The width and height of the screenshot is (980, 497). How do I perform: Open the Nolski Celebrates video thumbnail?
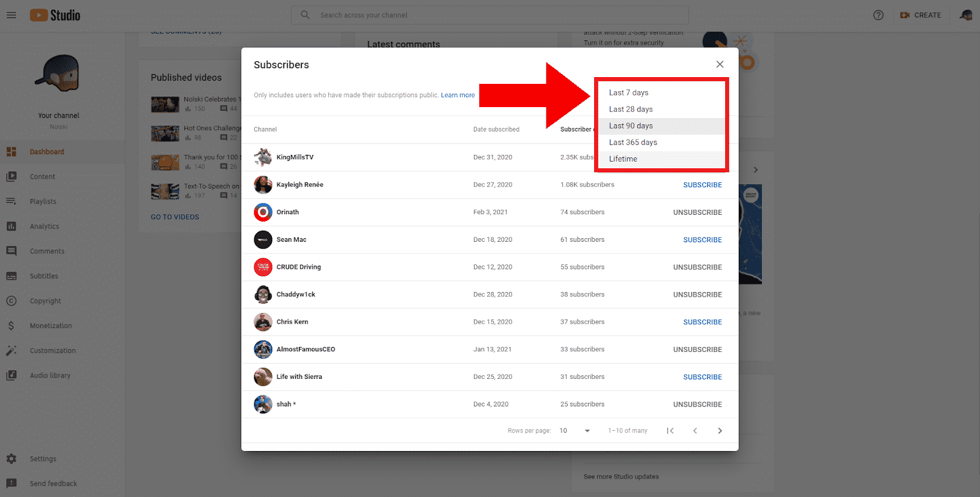165,105
